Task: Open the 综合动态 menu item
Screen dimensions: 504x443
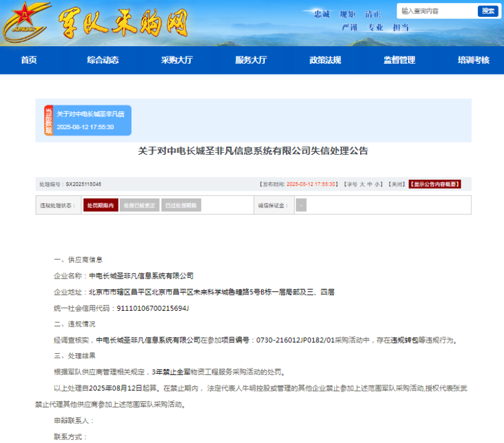Action: click(x=103, y=60)
